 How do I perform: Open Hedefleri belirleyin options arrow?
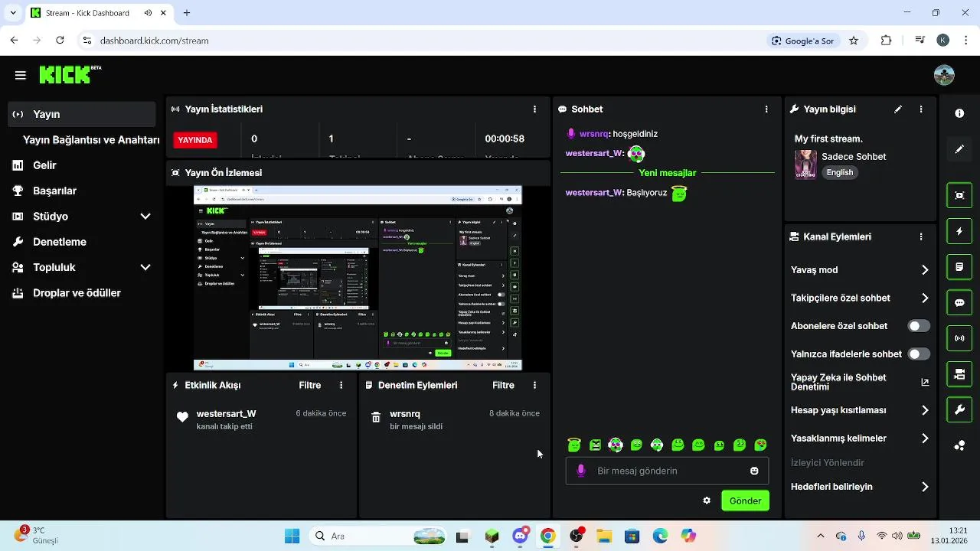pos(925,487)
